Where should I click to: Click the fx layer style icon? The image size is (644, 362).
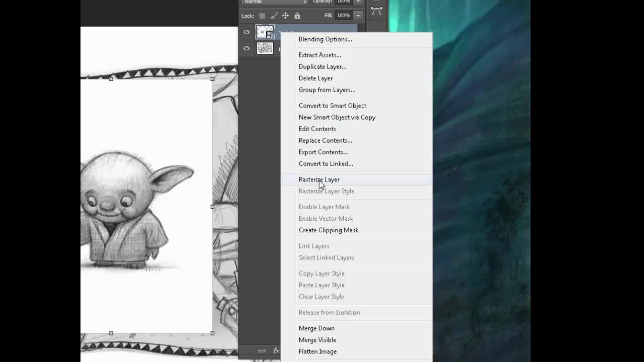click(x=276, y=350)
